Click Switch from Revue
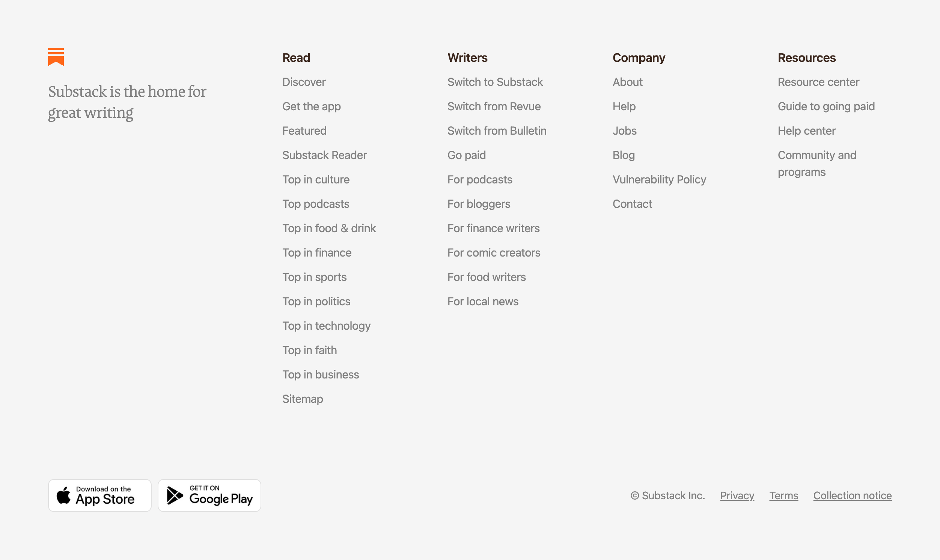Viewport: 940px width, 560px height. pos(494,106)
